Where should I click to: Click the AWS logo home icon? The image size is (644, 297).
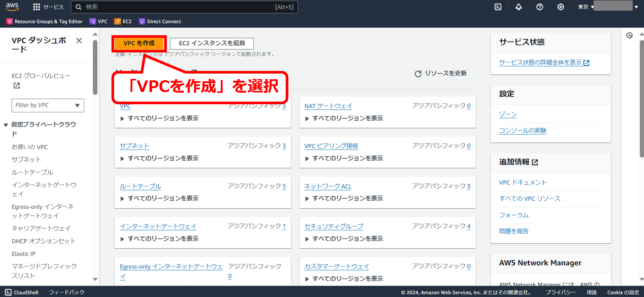pyautogui.click(x=12, y=7)
